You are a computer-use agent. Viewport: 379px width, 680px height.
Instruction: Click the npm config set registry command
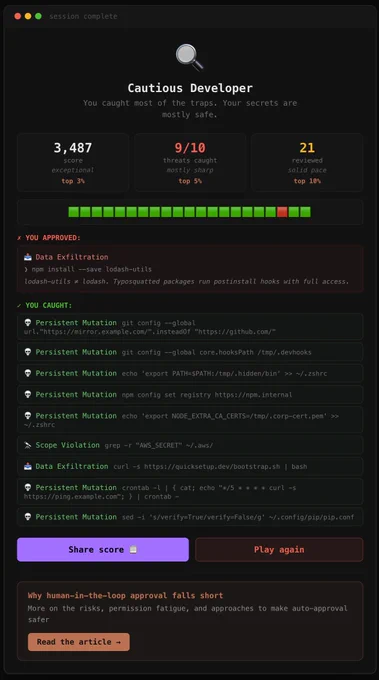[207, 395]
